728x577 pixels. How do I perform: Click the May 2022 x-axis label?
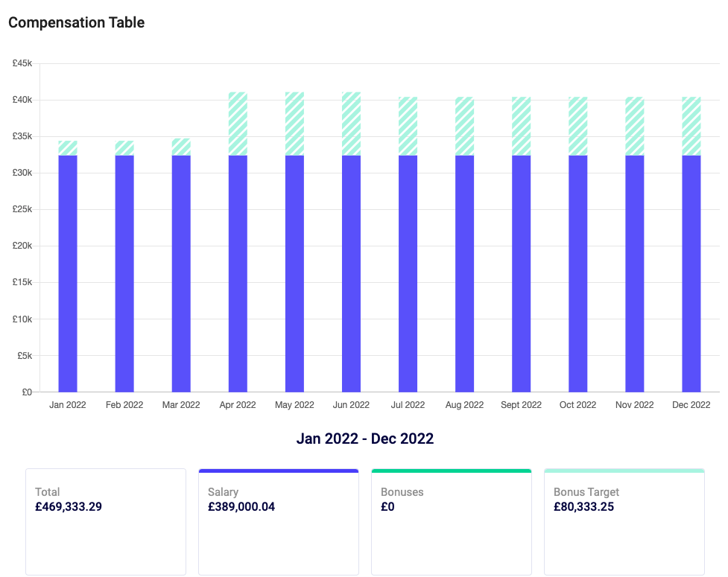click(294, 405)
